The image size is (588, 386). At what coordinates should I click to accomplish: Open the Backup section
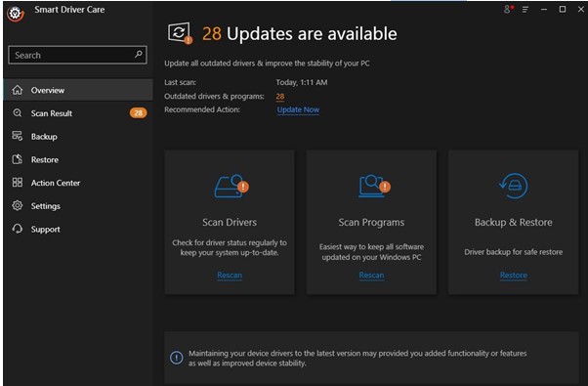pyautogui.click(x=78, y=136)
